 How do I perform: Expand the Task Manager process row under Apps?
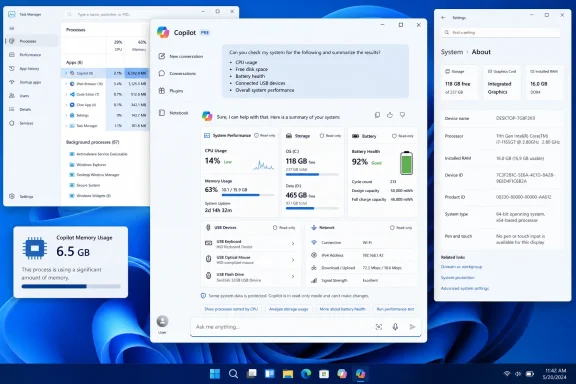click(x=66, y=126)
